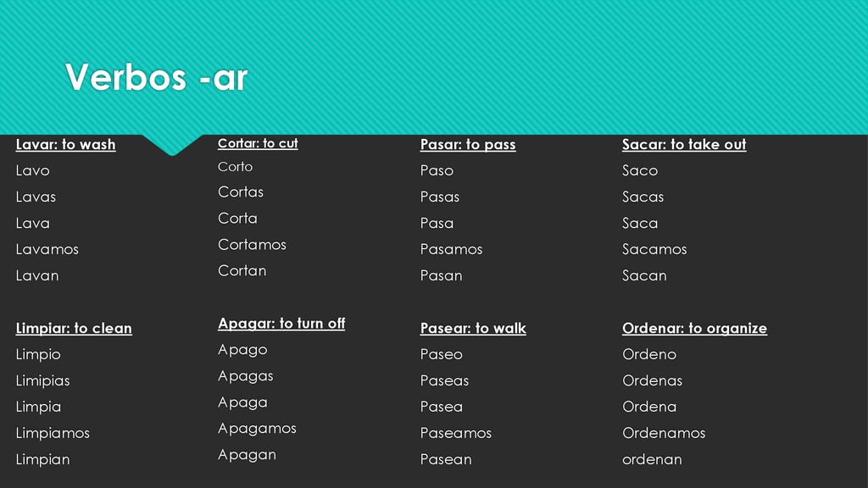The image size is (868, 488).
Task: Click the word 'Saco'
Action: click(x=640, y=170)
